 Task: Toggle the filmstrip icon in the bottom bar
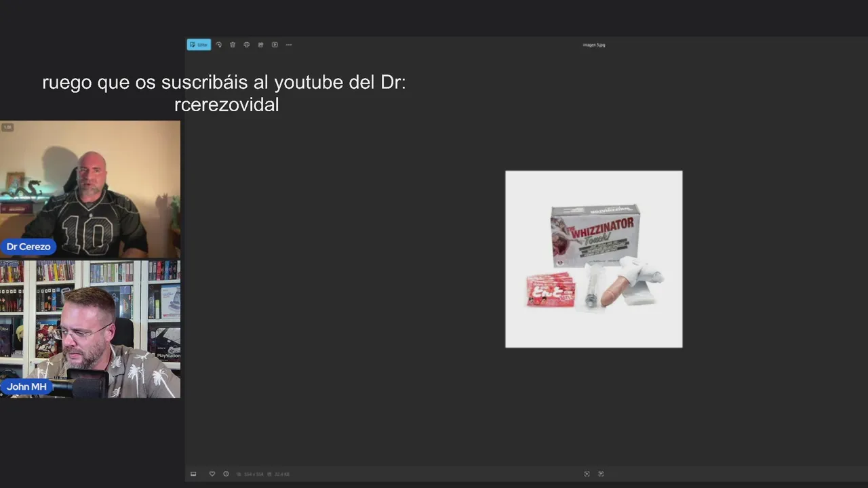tap(193, 474)
